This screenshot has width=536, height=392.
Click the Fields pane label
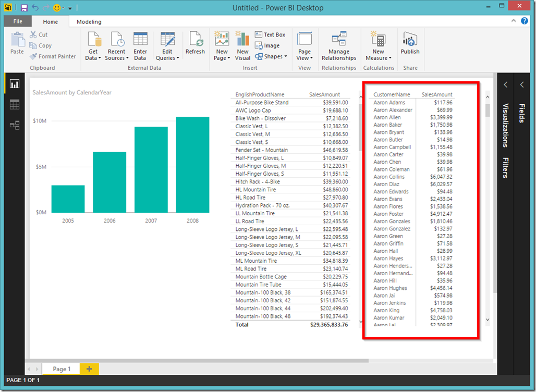click(x=521, y=113)
